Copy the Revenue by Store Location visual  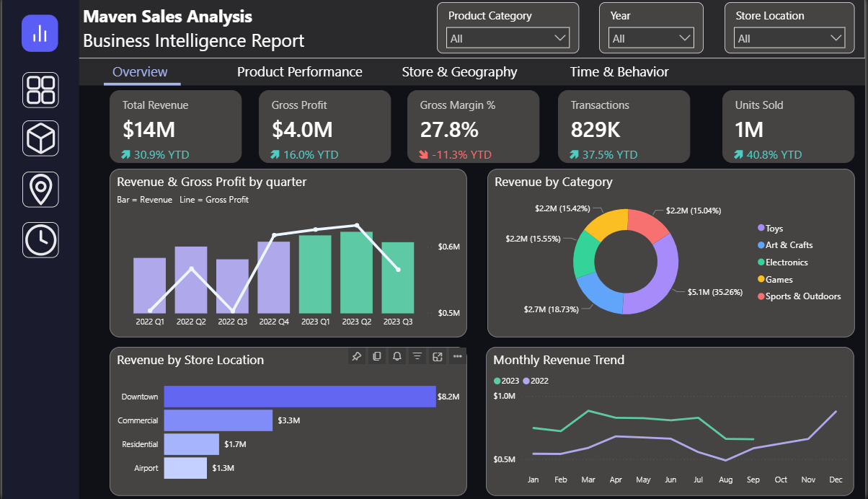376,356
